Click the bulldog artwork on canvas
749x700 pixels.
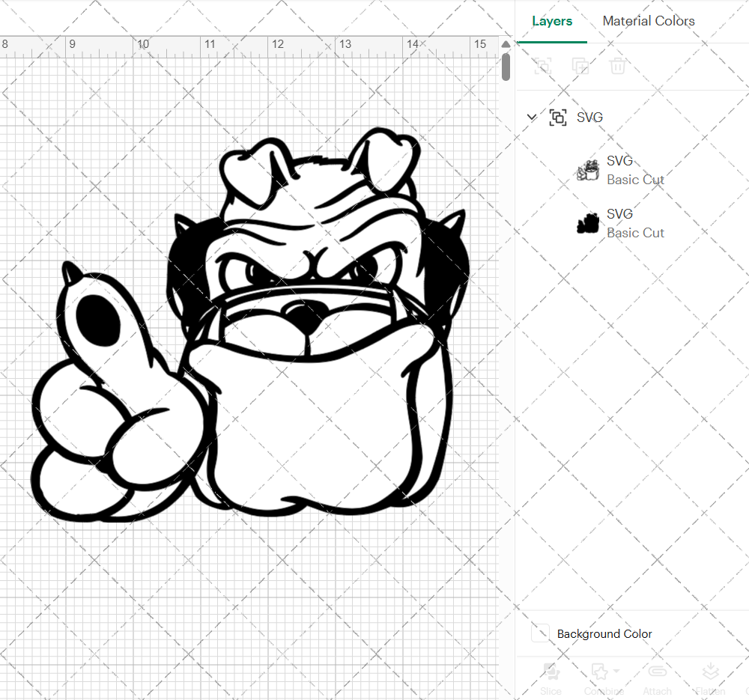tap(250, 325)
